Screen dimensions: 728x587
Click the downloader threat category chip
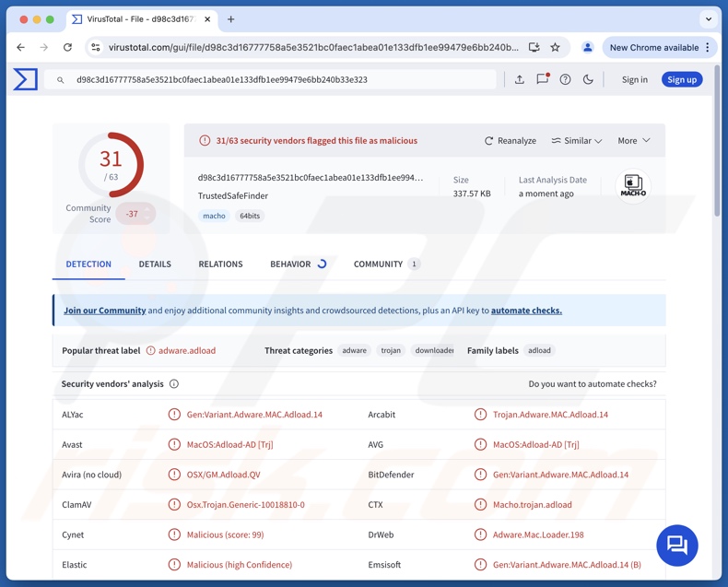(x=434, y=350)
